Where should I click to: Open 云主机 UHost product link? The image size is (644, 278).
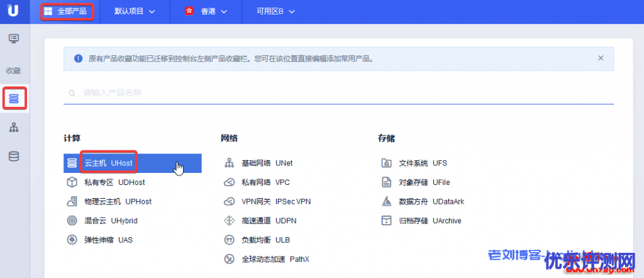(109, 164)
